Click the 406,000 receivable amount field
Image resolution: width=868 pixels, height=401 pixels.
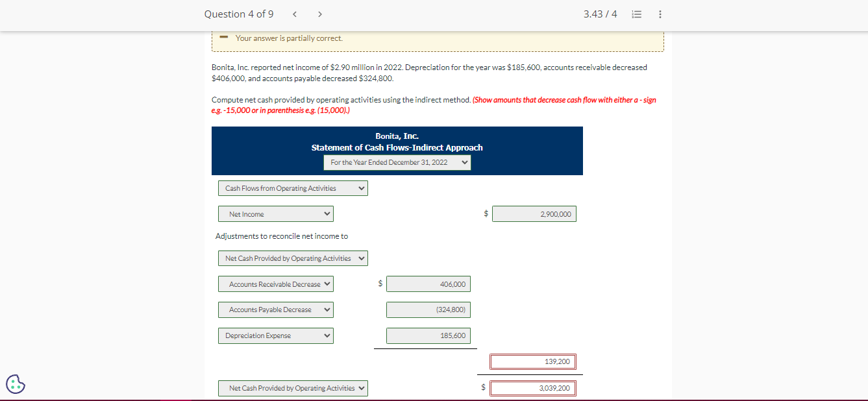tap(428, 284)
